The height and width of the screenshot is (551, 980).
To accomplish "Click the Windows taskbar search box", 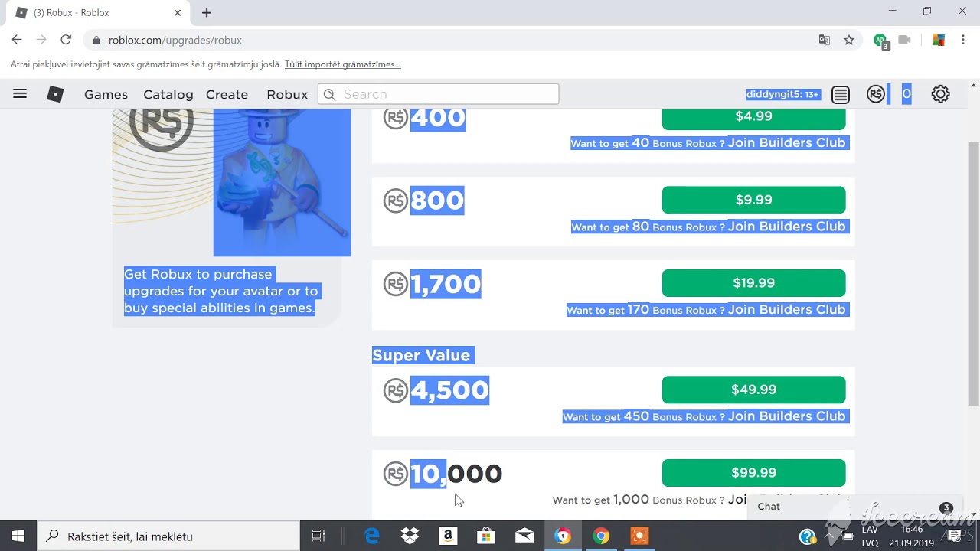I will pos(168,536).
